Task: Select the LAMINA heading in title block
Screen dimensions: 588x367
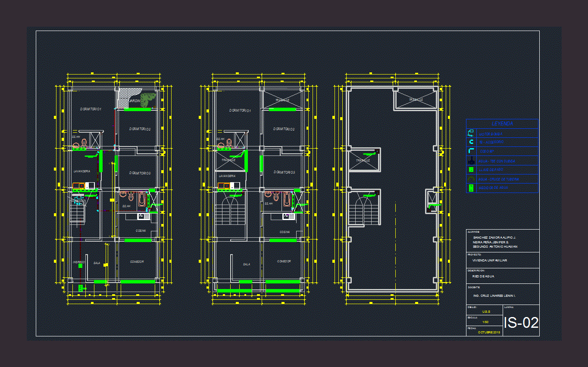Action: tap(509, 307)
